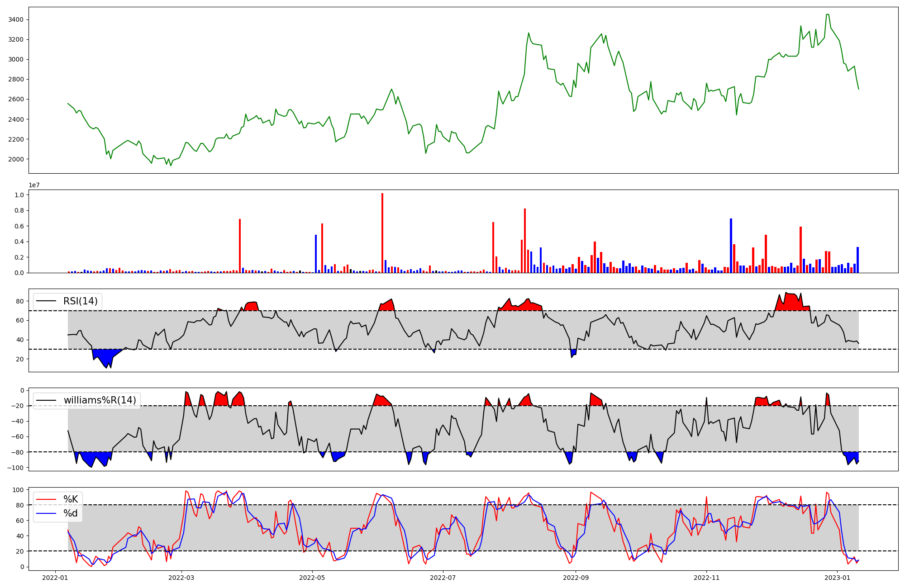Viewport: 905px width, 588px height.
Task: Click the williams%R(14) legend label
Action: (100, 400)
